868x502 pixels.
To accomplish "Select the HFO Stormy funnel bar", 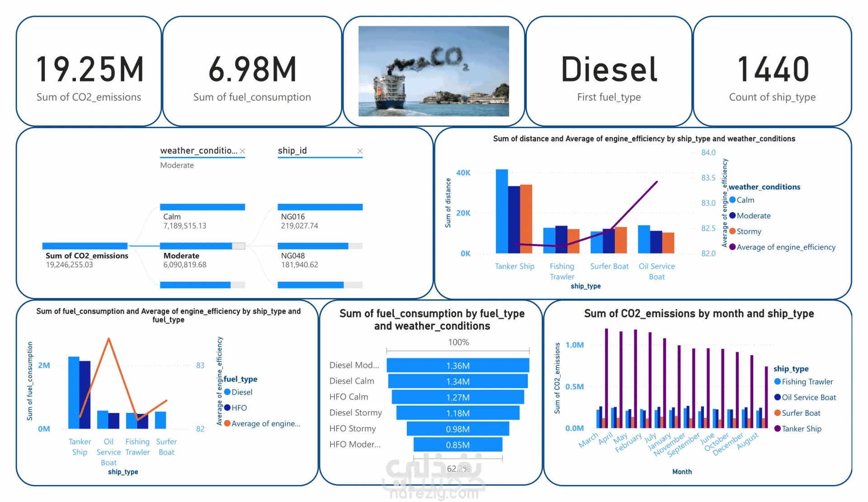I will pos(458,429).
